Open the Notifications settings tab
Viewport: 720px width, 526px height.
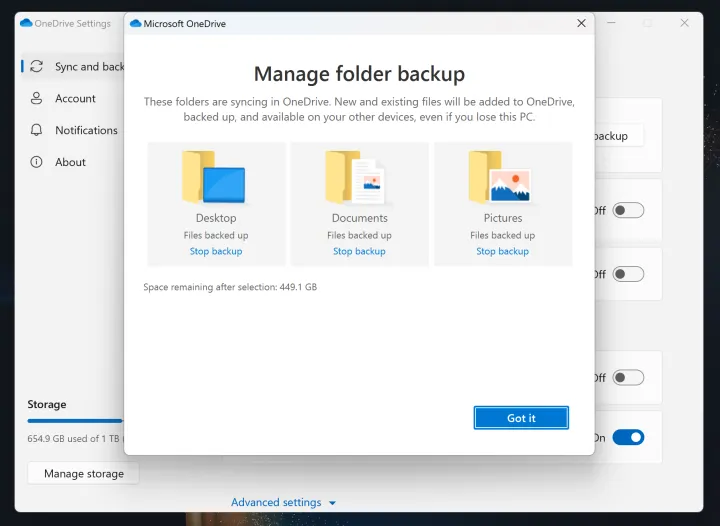coord(86,130)
